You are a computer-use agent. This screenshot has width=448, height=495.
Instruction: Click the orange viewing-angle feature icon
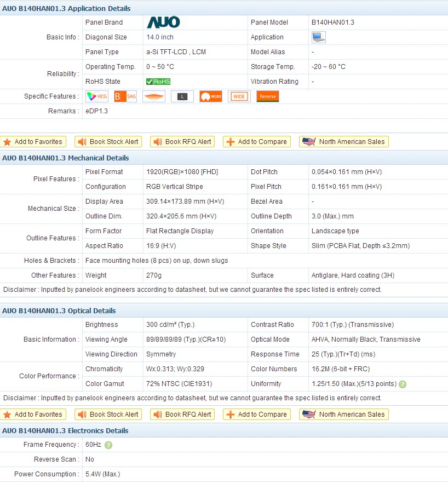tap(154, 96)
